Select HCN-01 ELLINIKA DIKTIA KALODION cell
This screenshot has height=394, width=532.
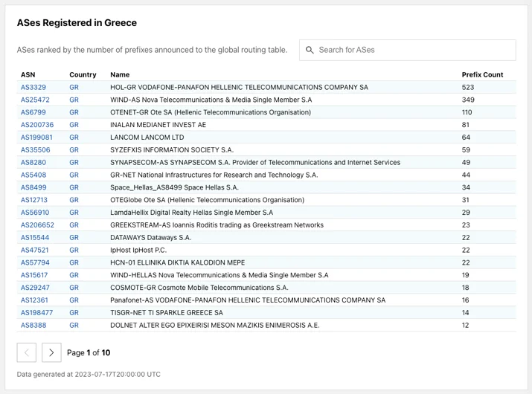[x=177, y=263]
